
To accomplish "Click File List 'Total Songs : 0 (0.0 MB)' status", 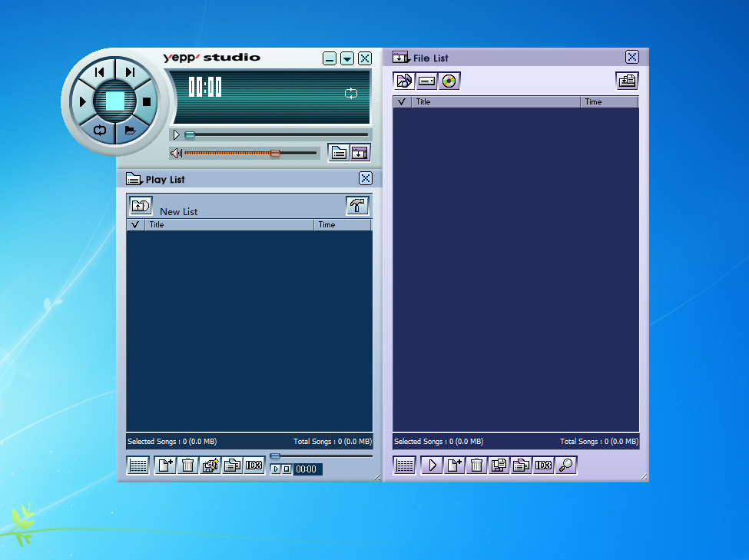I will pyautogui.click(x=599, y=442).
